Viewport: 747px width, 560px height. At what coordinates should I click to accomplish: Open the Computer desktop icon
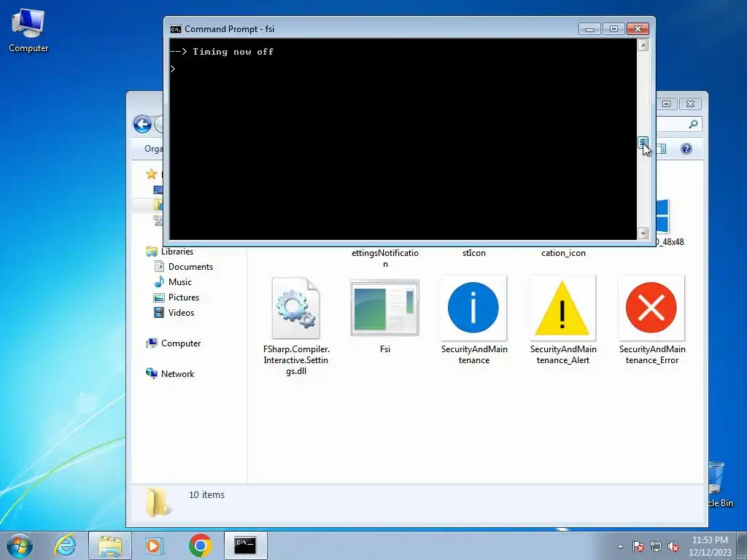tap(28, 29)
